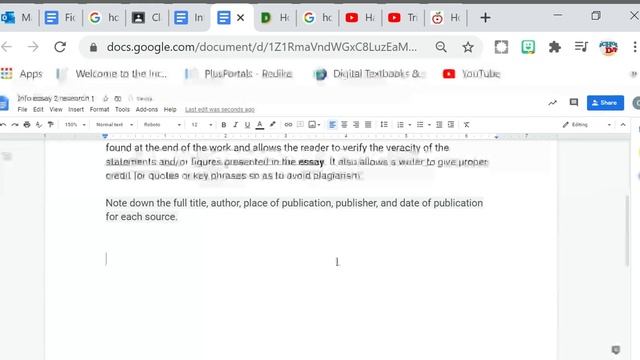640x360 pixels.
Task: Toggle bold formatting in the toolbar
Action: [x=223, y=124]
